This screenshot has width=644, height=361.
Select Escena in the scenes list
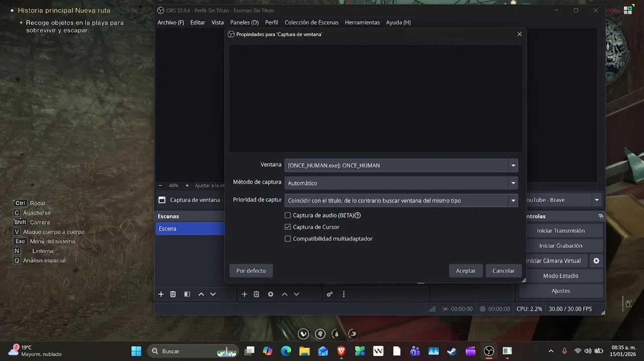[190, 229]
